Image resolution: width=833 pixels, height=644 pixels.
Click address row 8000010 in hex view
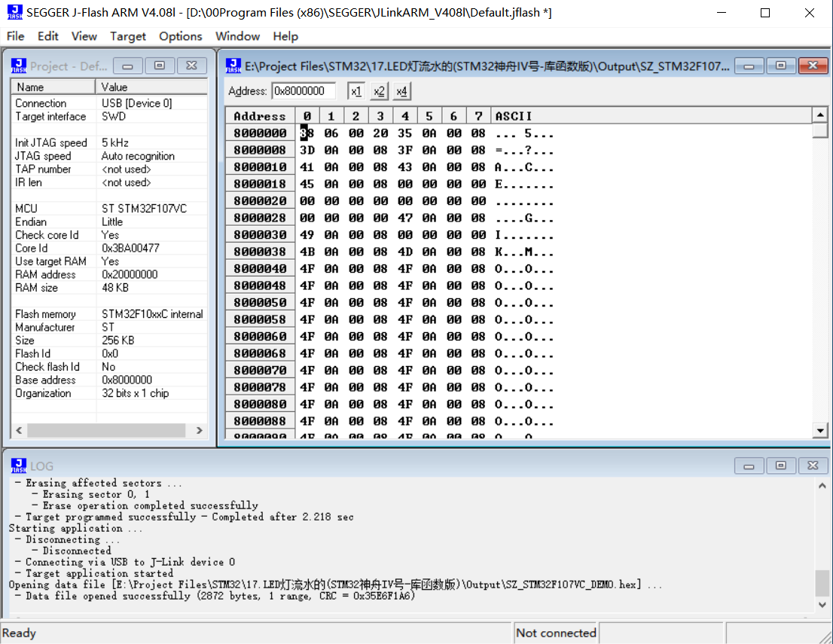click(260, 167)
